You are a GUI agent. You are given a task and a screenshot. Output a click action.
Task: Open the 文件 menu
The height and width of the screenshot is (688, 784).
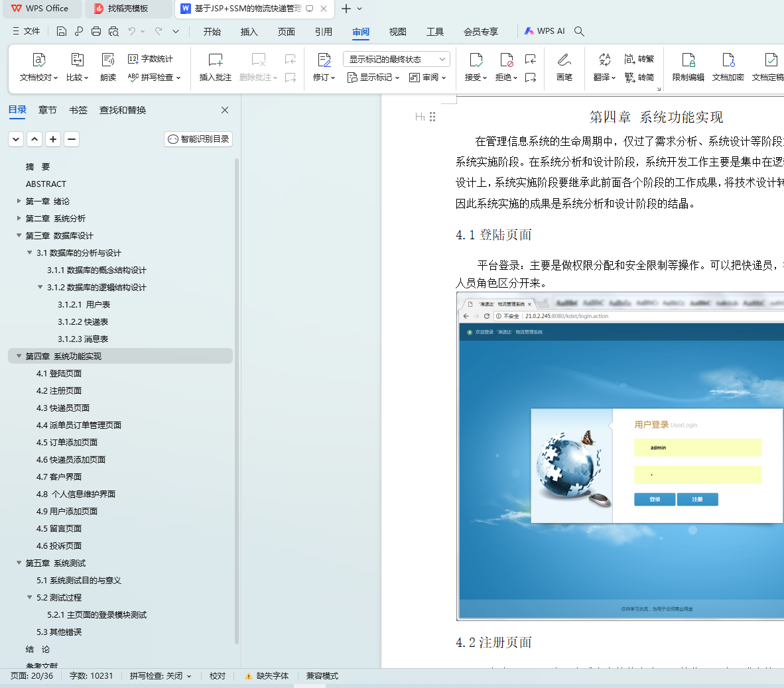tap(26, 31)
